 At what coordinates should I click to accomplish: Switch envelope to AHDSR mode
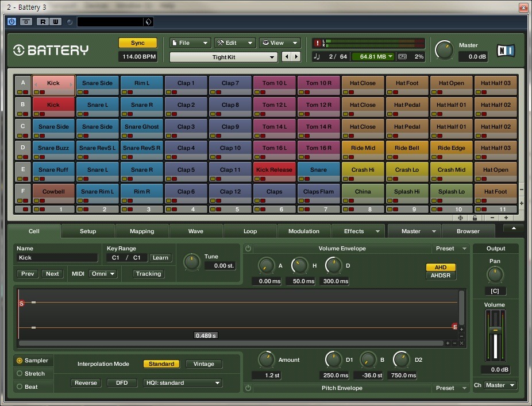[441, 276]
